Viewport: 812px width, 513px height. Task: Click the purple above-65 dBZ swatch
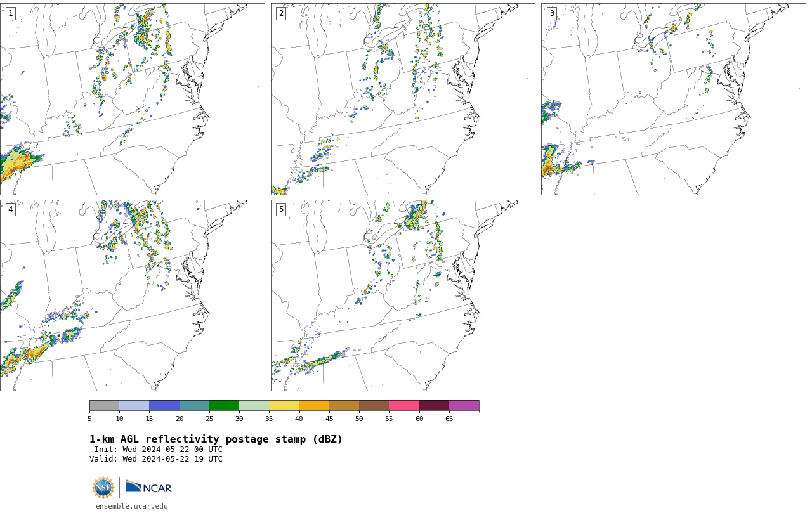pos(464,406)
